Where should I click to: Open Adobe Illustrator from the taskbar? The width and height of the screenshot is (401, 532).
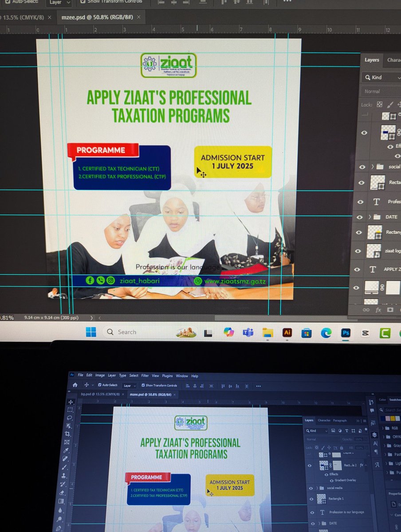(x=287, y=332)
